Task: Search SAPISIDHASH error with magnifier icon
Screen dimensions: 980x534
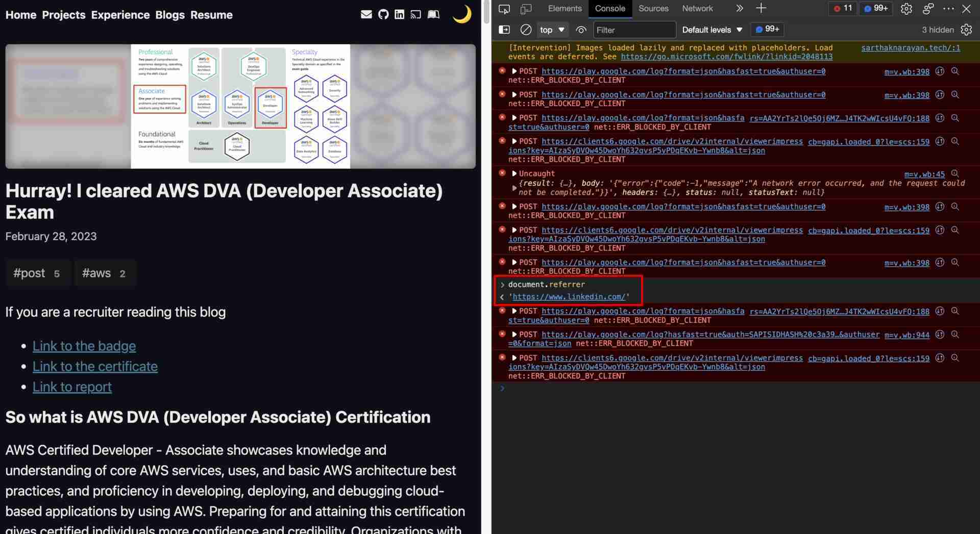Action: click(x=955, y=335)
